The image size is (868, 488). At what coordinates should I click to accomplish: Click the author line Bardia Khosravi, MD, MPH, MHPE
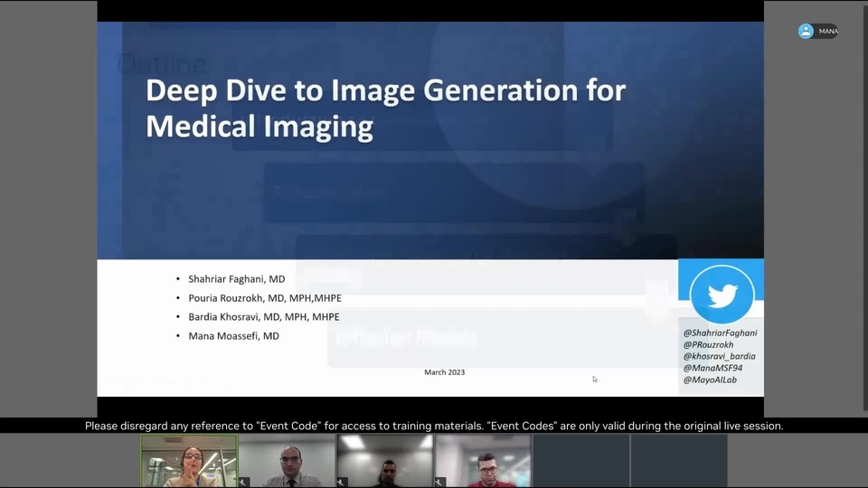pyautogui.click(x=263, y=317)
